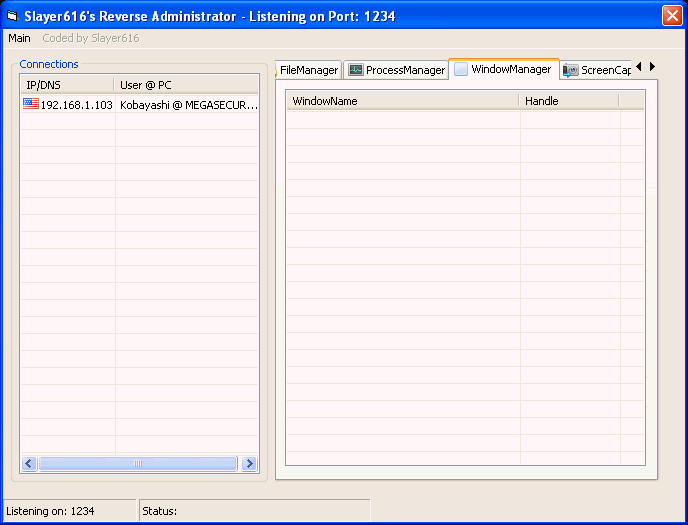Sort by the IP/DNS column header
688x525 pixels.
(x=67, y=85)
